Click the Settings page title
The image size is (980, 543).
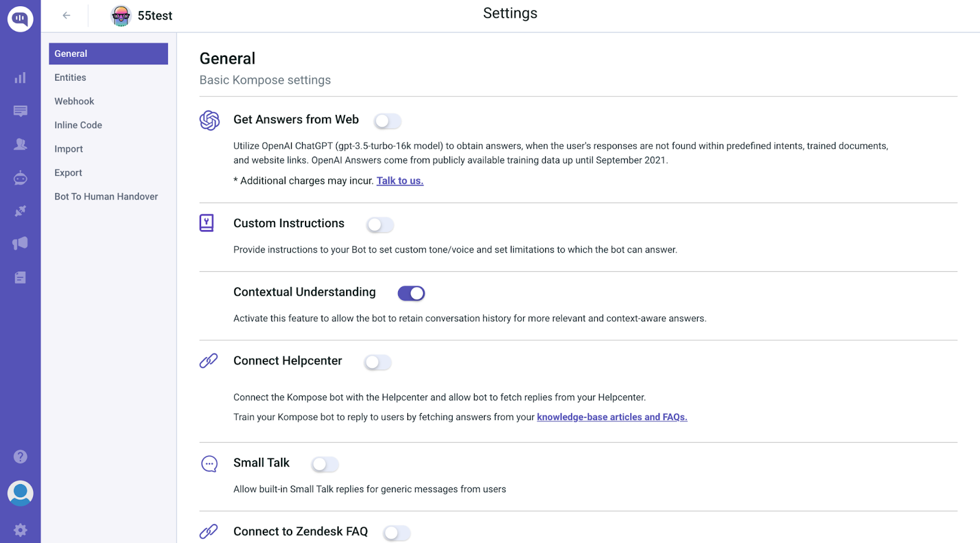coord(510,13)
